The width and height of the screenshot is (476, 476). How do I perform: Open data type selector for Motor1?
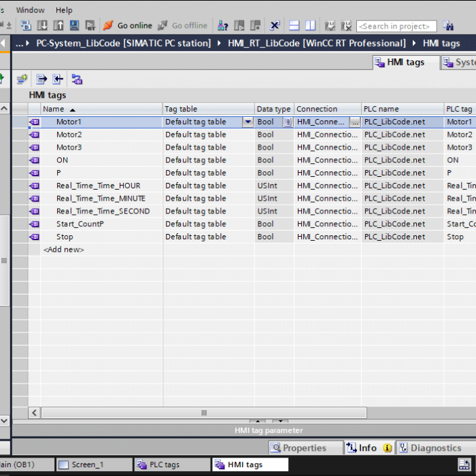(288, 122)
